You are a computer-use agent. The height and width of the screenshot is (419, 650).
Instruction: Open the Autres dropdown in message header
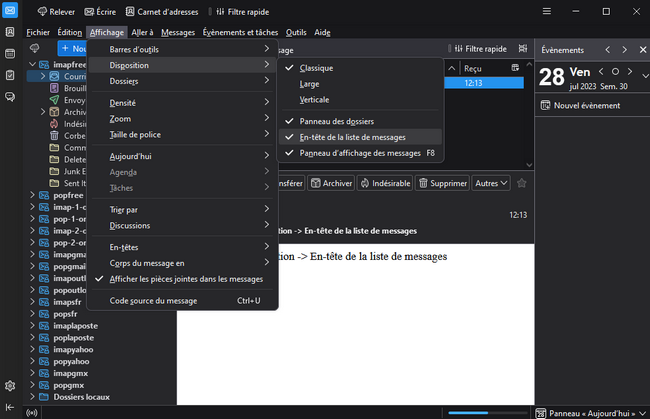click(x=491, y=183)
